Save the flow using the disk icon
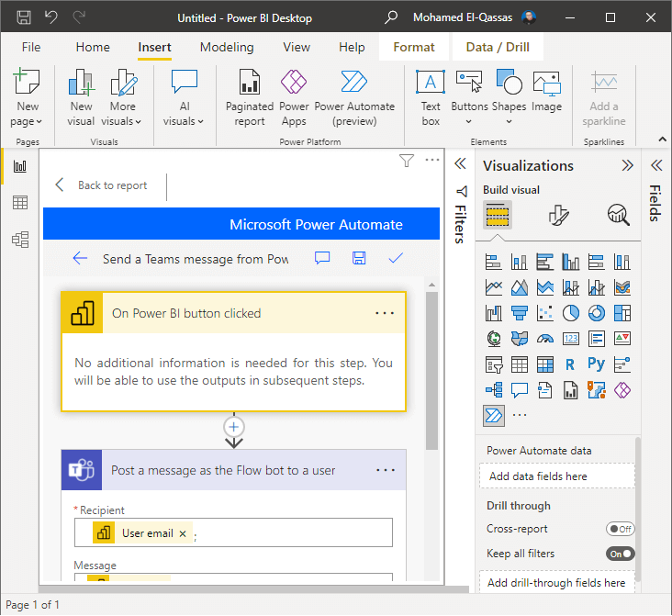The image size is (672, 616). [359, 258]
